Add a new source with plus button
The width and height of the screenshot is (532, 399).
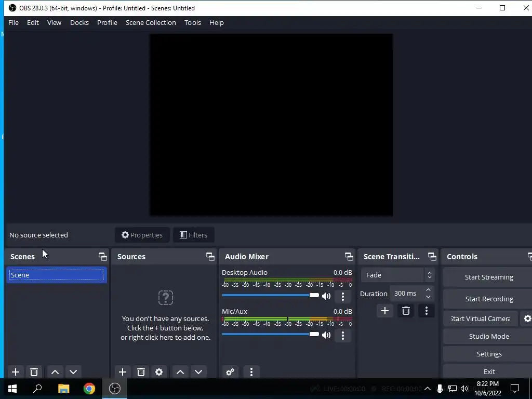[123, 372]
